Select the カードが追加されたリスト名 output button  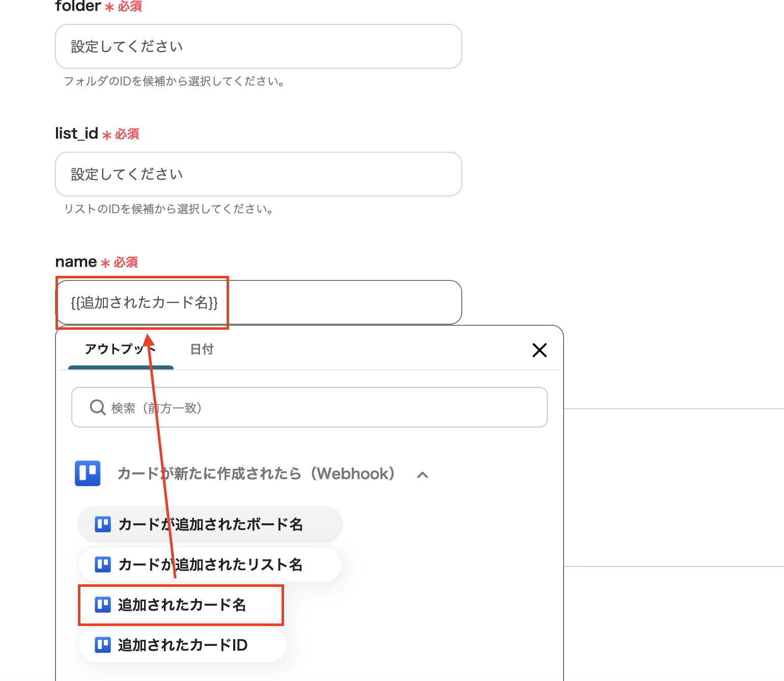209,564
